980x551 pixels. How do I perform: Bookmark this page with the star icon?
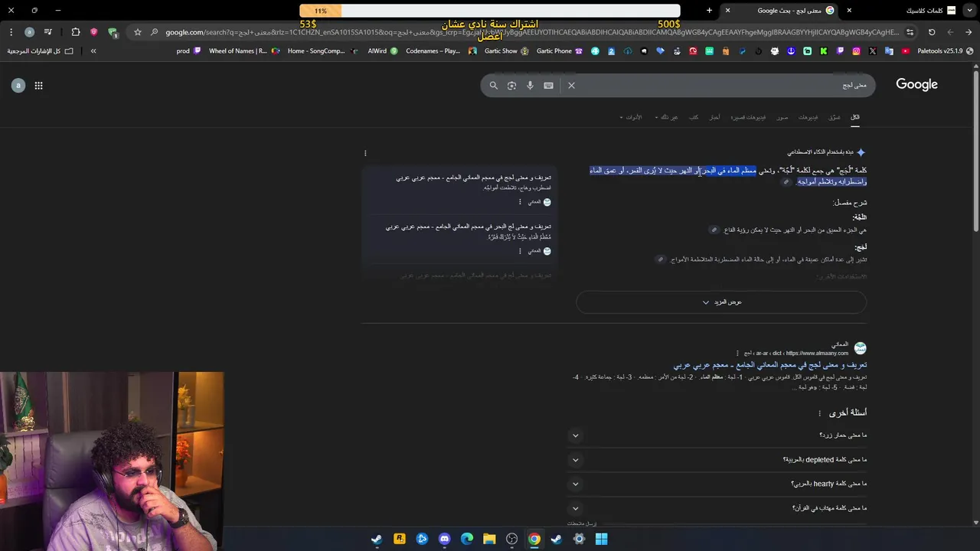point(138,32)
